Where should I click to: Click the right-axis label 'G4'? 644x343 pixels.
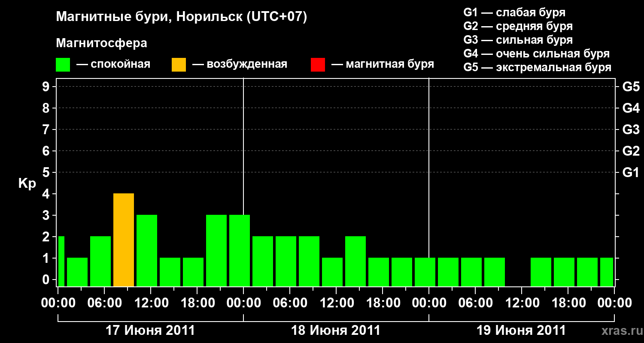(631, 108)
